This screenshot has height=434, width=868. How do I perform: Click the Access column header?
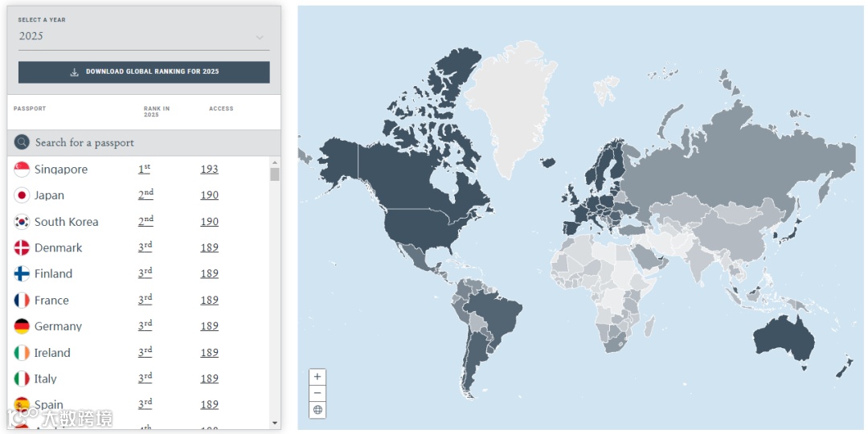coord(221,108)
